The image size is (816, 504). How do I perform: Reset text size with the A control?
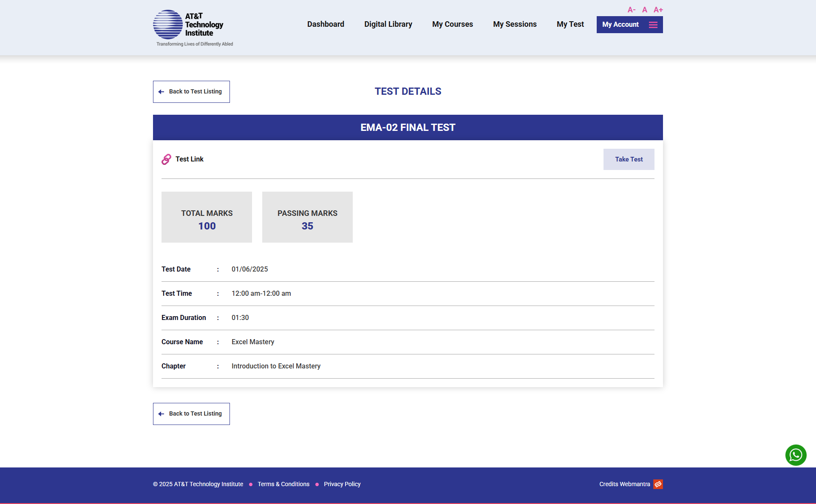tap(644, 9)
